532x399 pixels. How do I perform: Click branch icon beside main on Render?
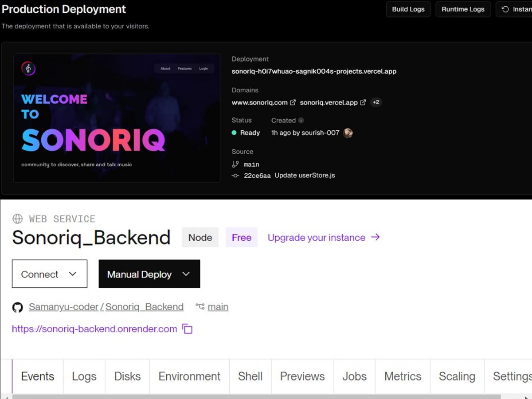[200, 307]
